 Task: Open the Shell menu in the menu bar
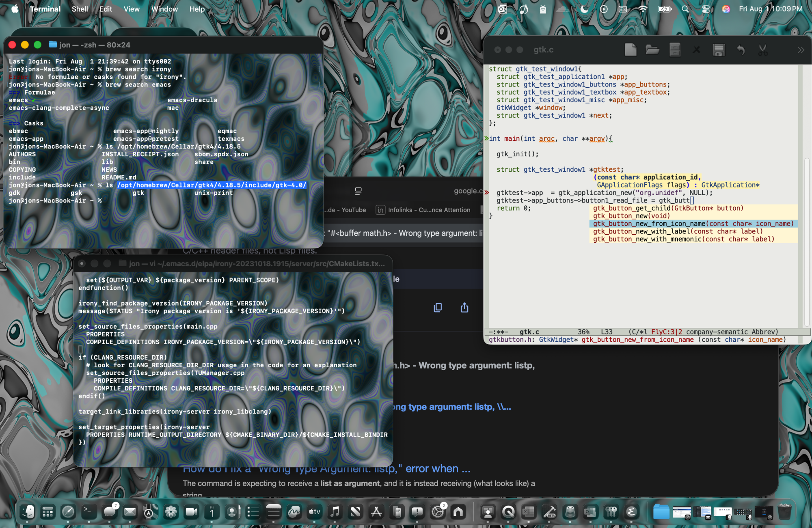(80, 9)
